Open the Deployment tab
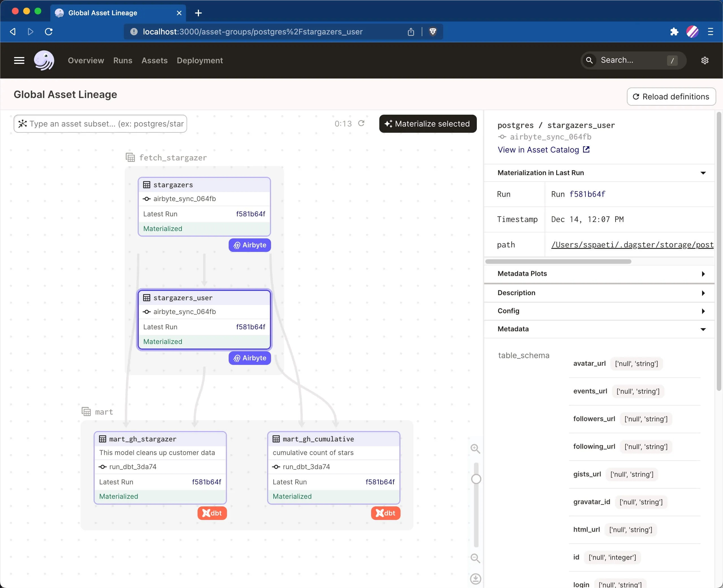The height and width of the screenshot is (588, 723). (200, 60)
